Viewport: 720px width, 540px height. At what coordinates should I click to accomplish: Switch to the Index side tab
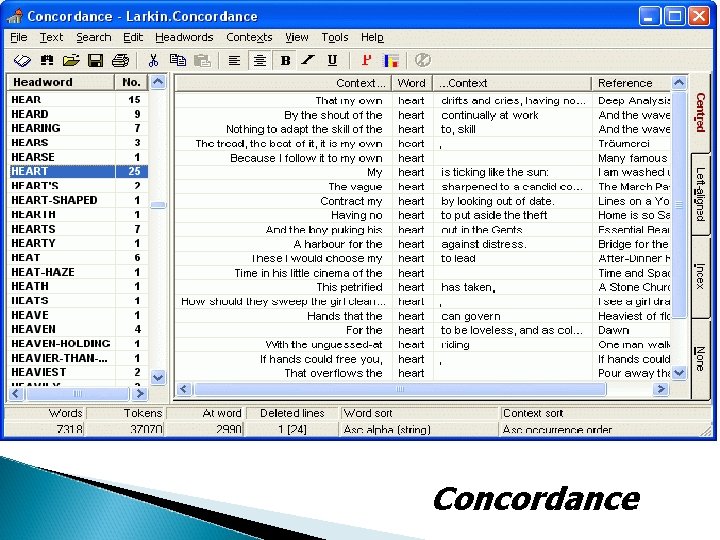(700, 276)
